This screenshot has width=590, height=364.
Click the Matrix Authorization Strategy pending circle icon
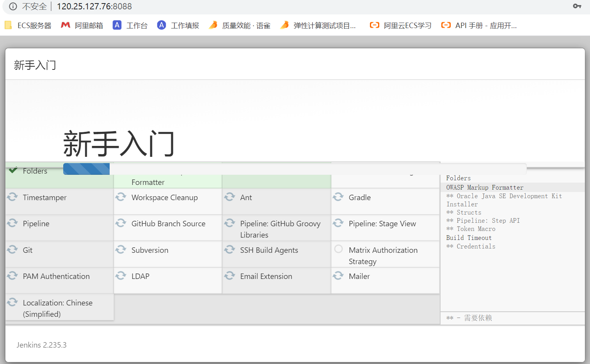pos(339,249)
